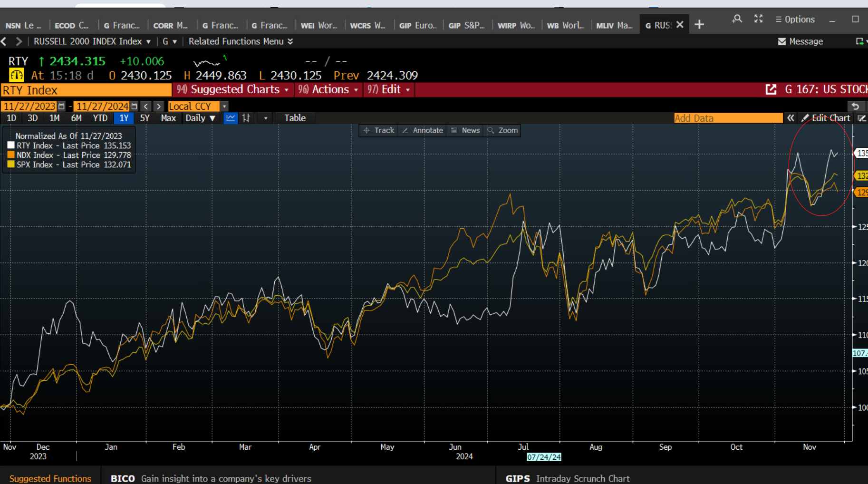Switch to the bar chart type icon
This screenshot has width=868, height=484.
tap(246, 118)
